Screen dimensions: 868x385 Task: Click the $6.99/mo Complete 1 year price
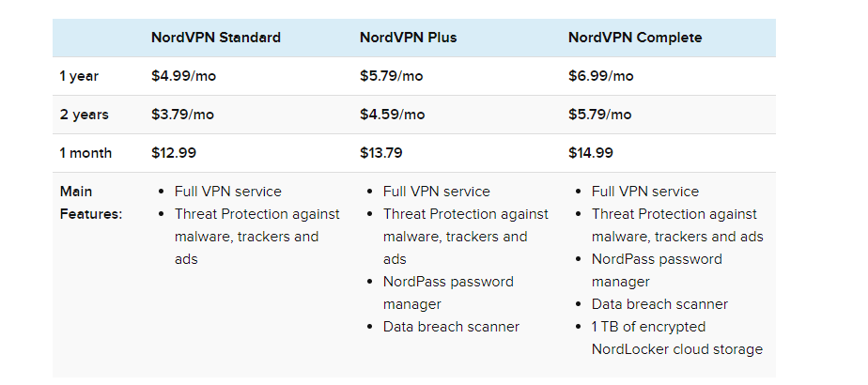(x=600, y=76)
